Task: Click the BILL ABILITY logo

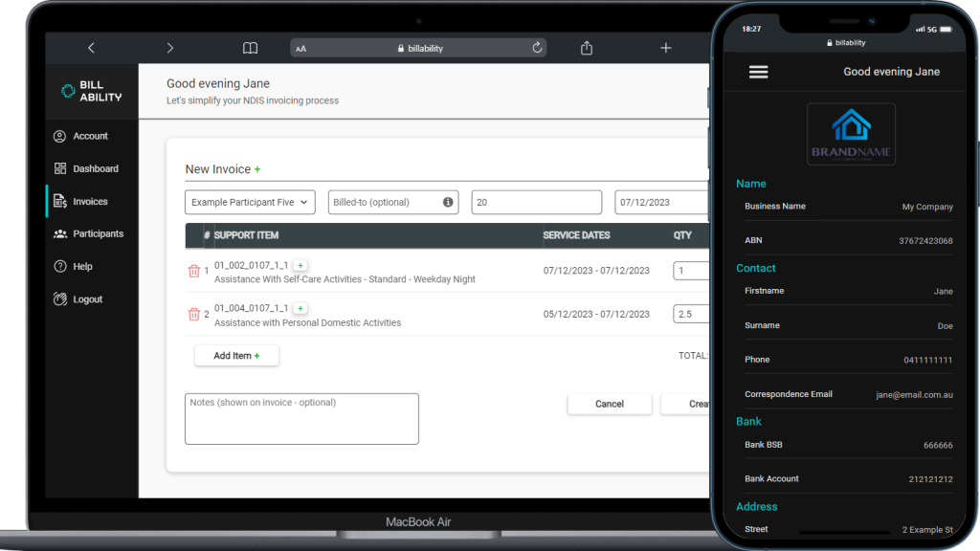Action: [90, 90]
